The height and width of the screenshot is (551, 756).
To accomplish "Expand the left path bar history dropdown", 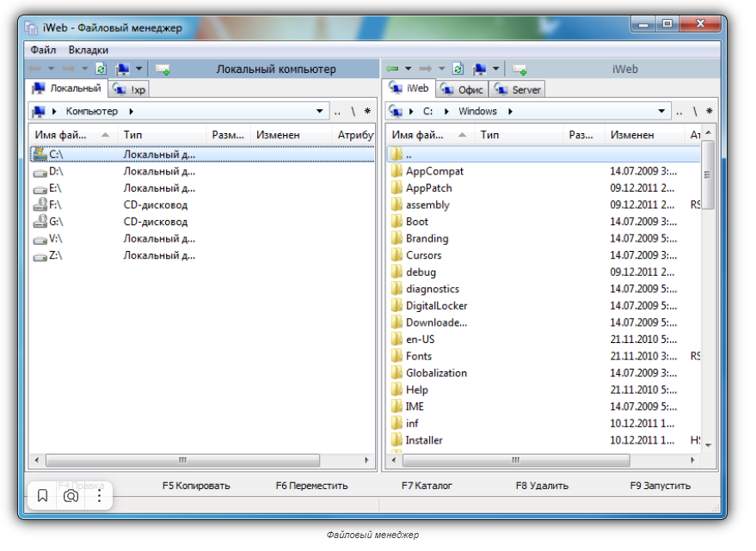I will [320, 111].
